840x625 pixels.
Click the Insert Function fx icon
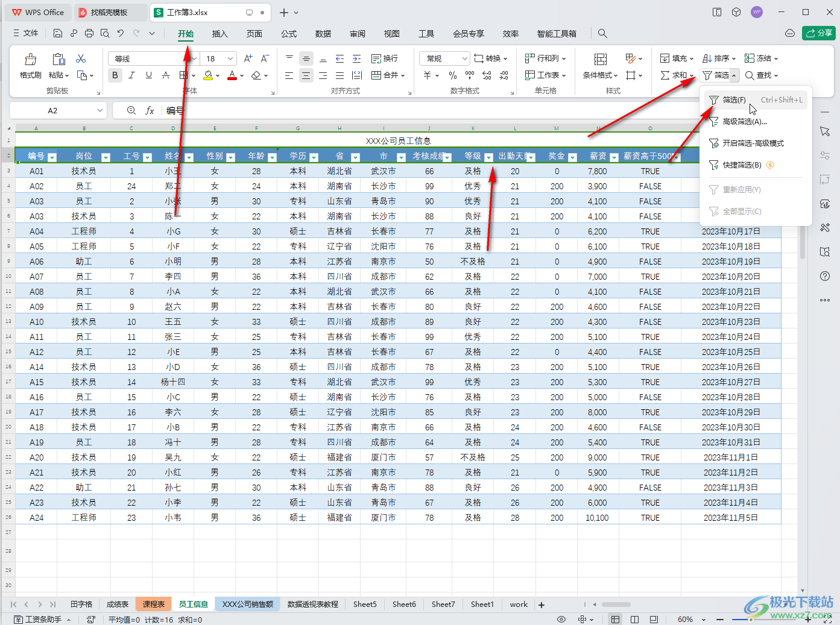(x=150, y=110)
